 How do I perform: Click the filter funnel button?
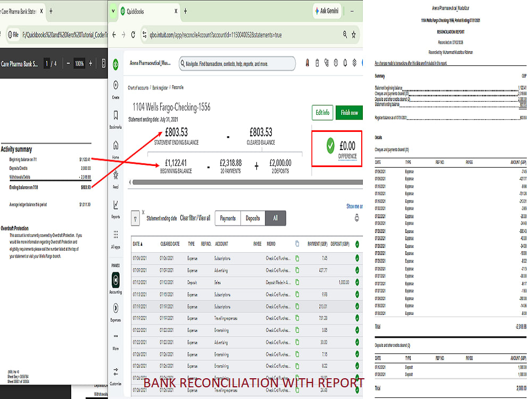click(135, 219)
